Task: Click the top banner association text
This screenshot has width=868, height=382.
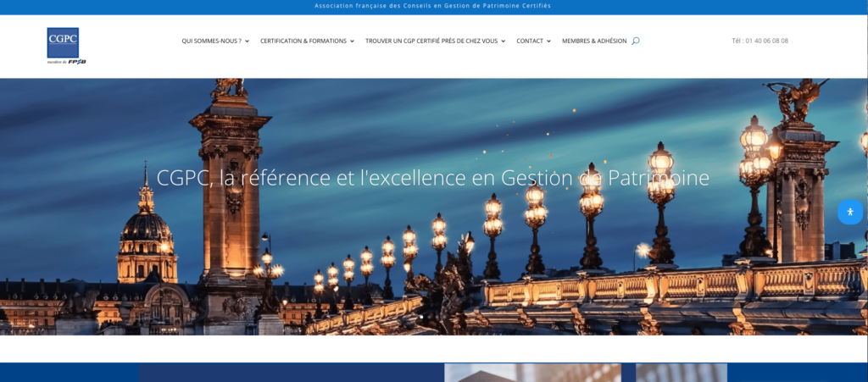Action: [x=433, y=6]
